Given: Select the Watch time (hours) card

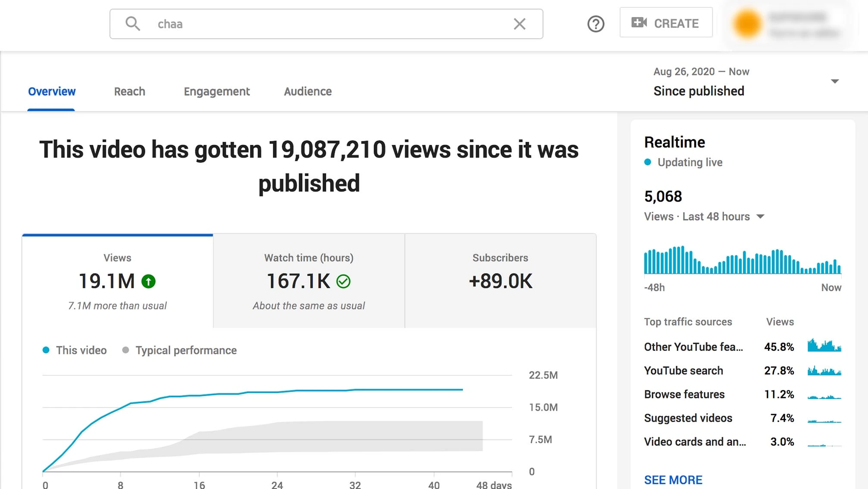Looking at the screenshot, I should (x=309, y=281).
